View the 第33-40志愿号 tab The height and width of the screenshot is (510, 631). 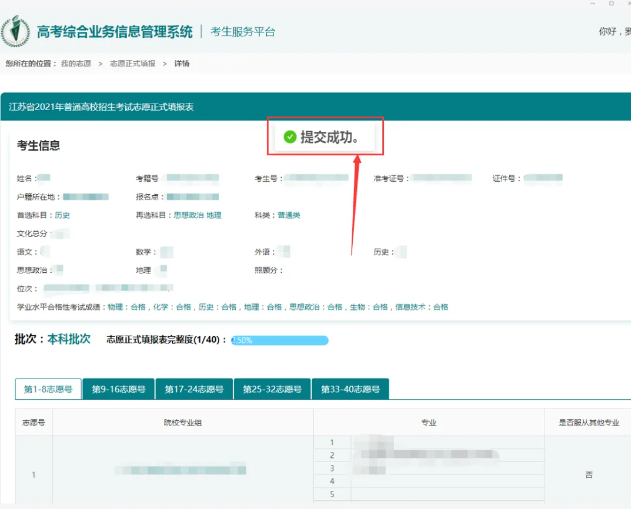(349, 389)
